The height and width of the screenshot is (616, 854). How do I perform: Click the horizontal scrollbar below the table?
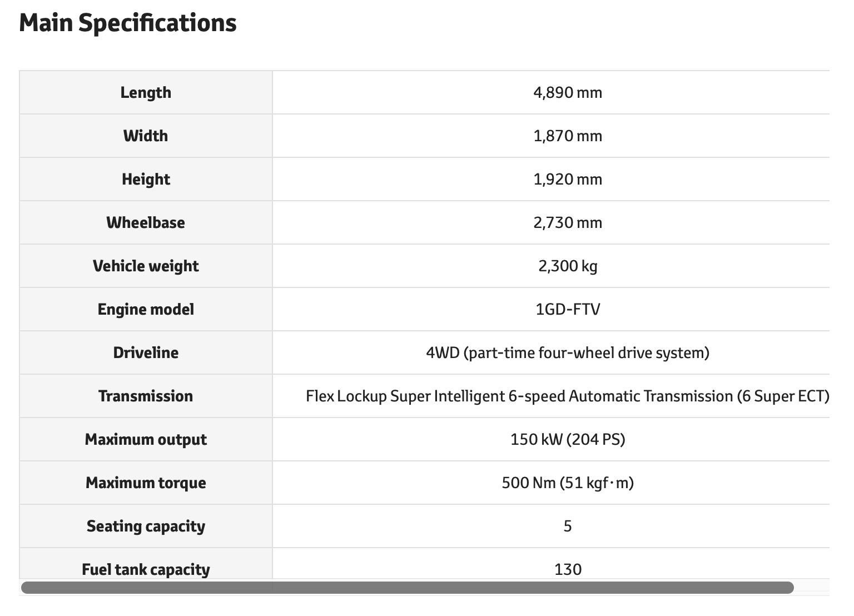(407, 588)
